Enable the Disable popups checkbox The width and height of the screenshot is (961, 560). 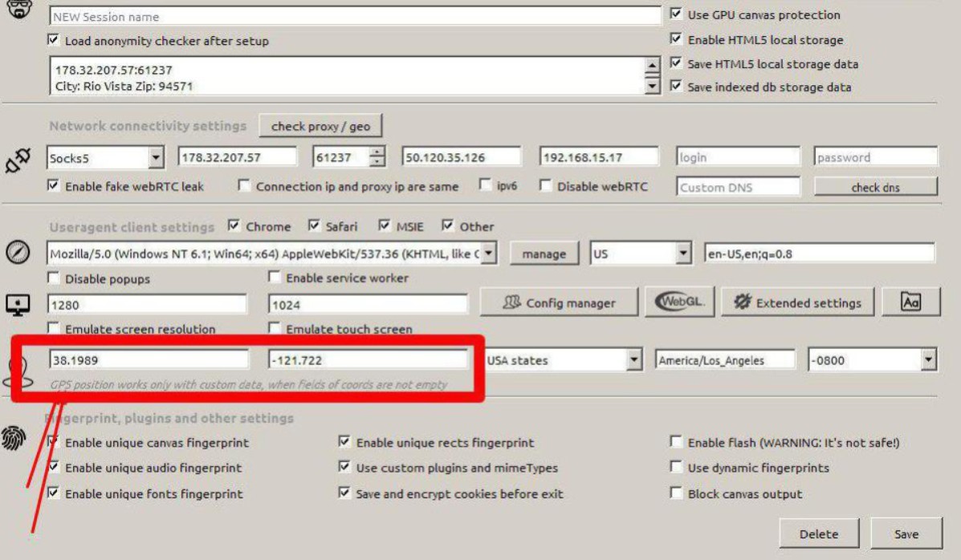click(x=54, y=279)
